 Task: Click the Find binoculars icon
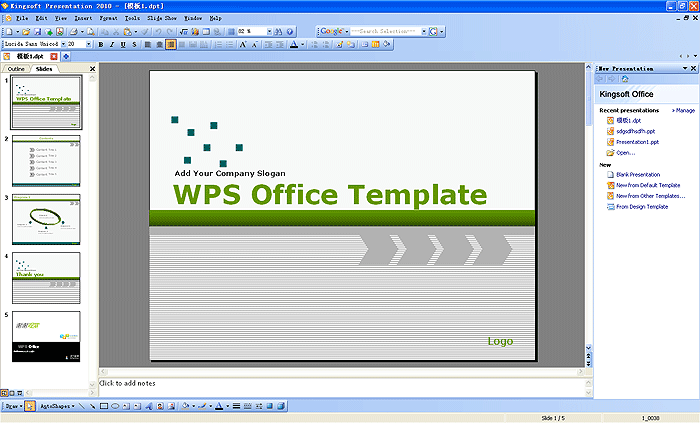(x=279, y=32)
